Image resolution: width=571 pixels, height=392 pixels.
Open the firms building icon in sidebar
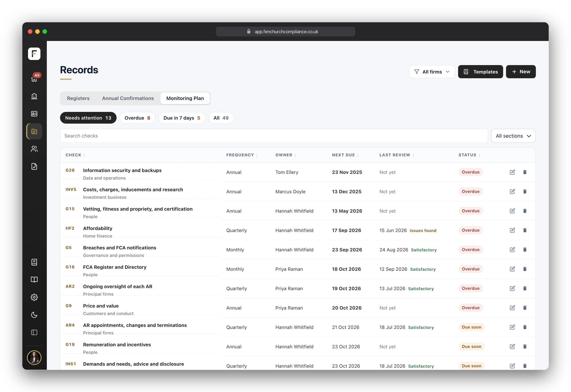[x=34, y=96]
